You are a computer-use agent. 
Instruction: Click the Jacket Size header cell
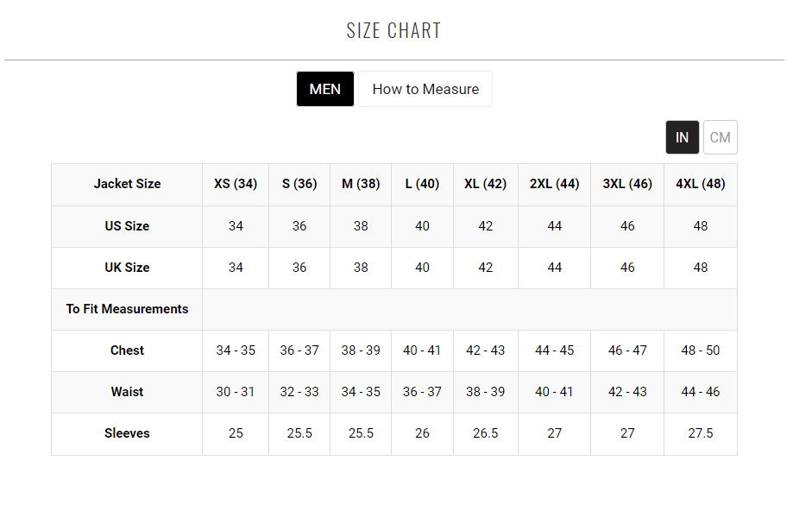coord(127,184)
